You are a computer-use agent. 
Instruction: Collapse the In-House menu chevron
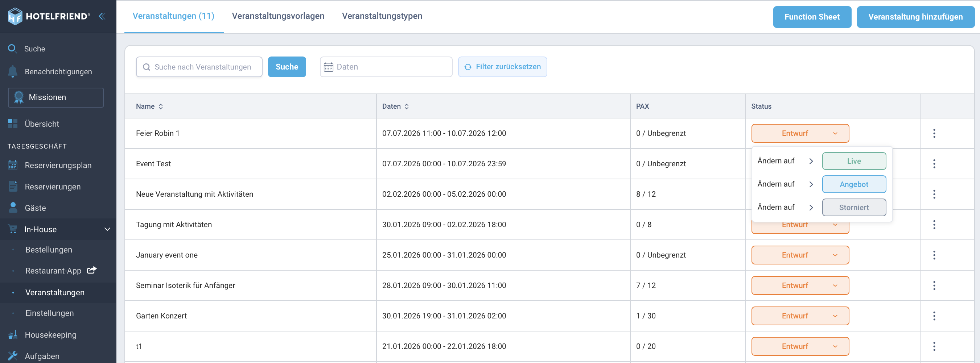(107, 229)
